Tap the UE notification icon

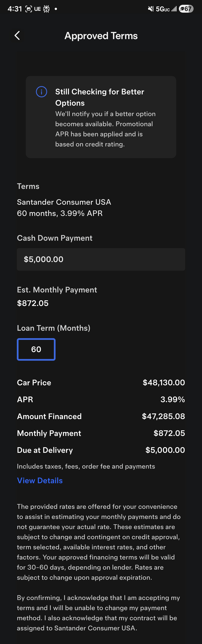(x=37, y=9)
